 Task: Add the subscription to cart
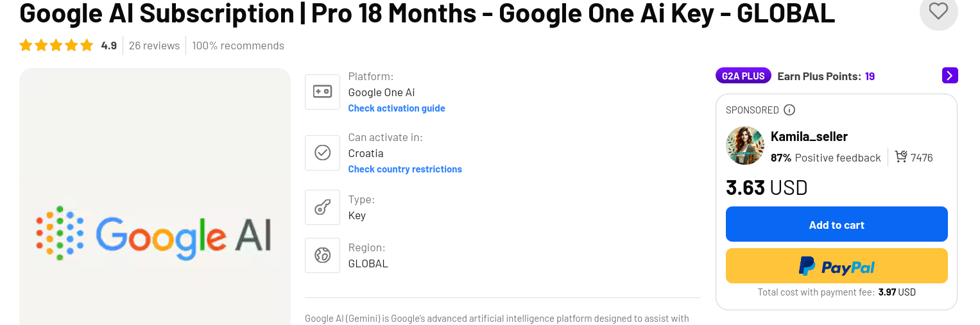tap(836, 224)
